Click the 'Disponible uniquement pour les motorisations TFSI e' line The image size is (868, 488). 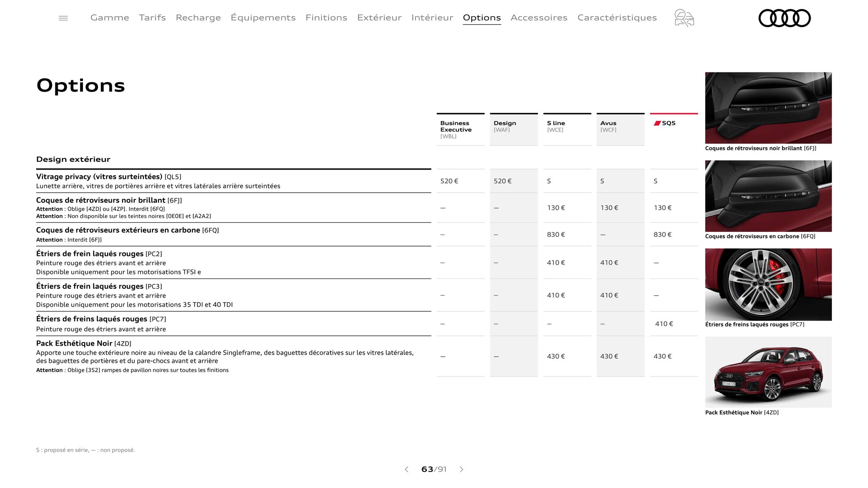[118, 272]
